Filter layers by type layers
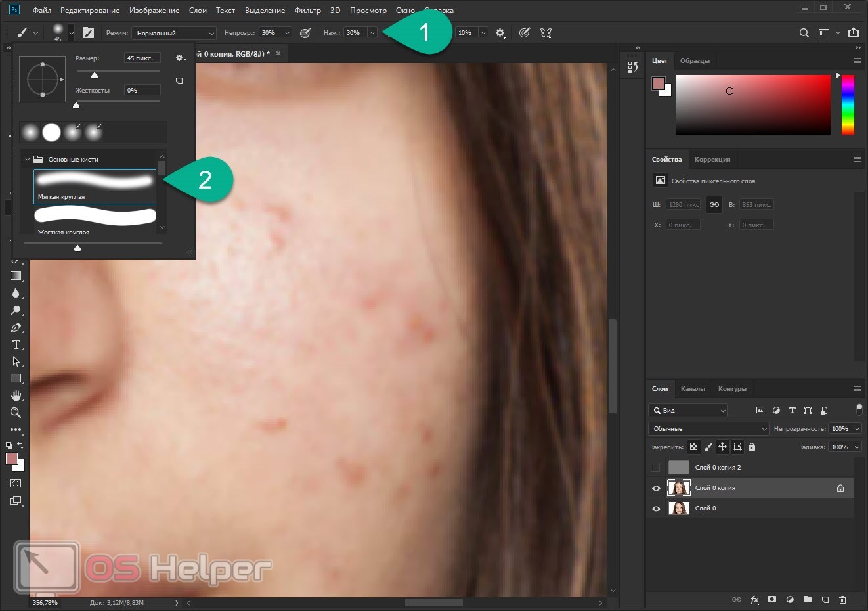Screen dimensions: 868x611 point(792,410)
